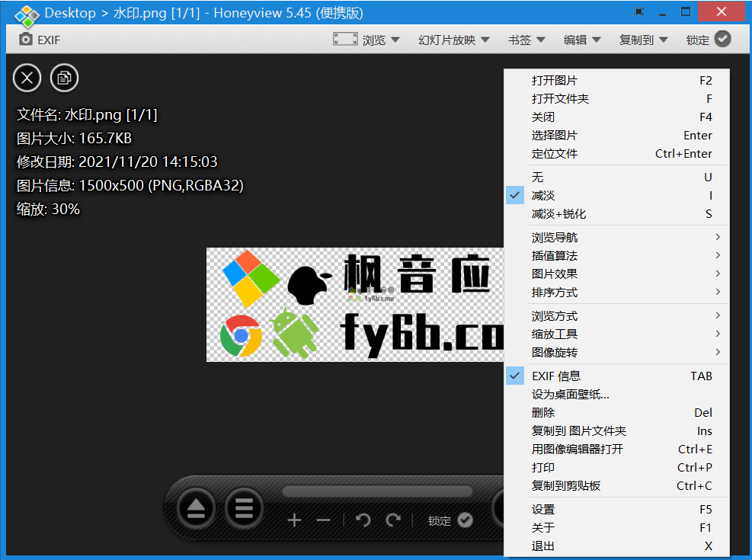
Task: Rotate image counterclockwise using the left arrow
Action: tap(363, 520)
